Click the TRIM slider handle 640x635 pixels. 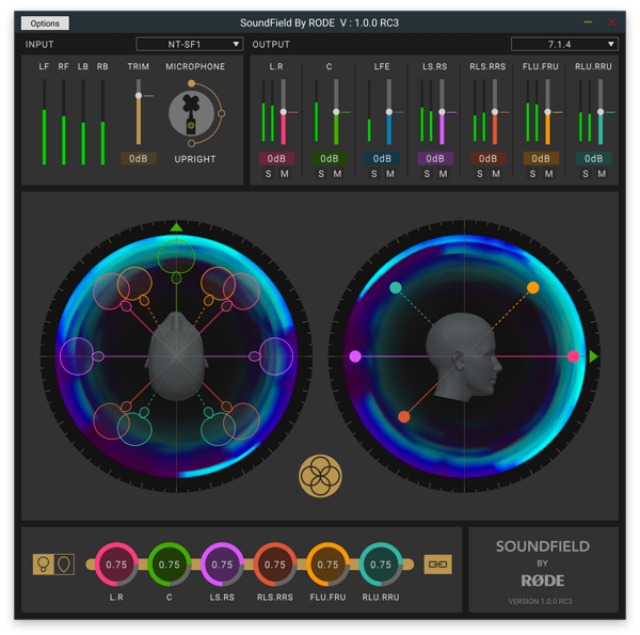138,95
